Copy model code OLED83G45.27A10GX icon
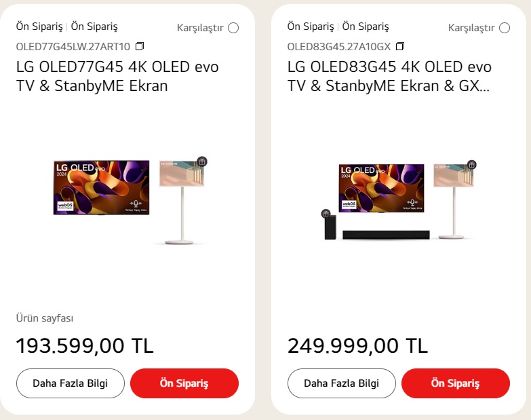The height and width of the screenshot is (420, 531). [x=400, y=46]
